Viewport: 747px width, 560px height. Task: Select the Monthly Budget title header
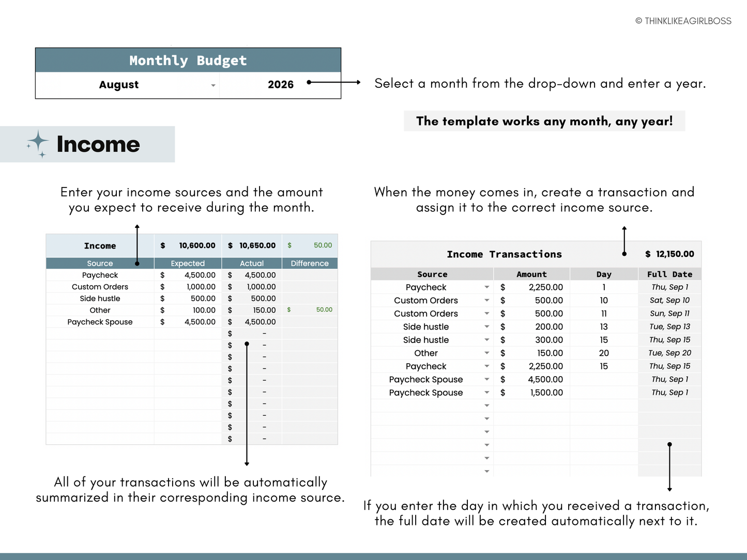(x=188, y=60)
